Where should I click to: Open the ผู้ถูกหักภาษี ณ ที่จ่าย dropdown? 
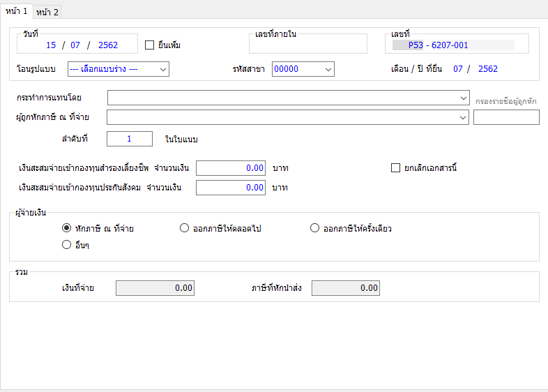coord(288,117)
